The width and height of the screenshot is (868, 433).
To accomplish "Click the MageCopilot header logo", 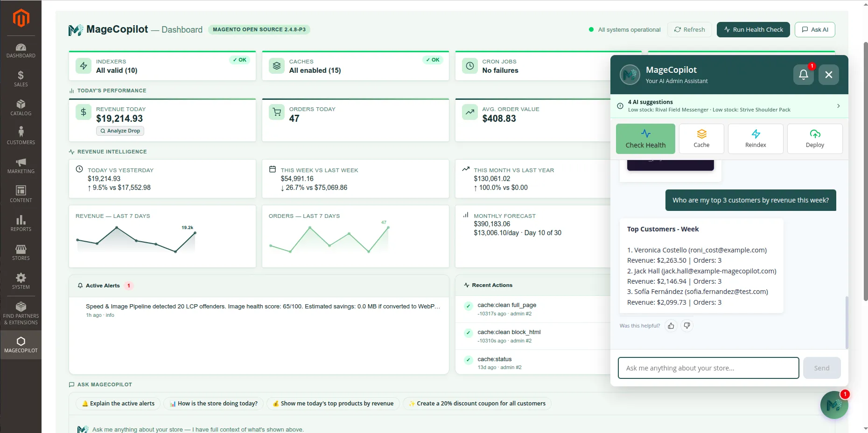I will 76,30.
